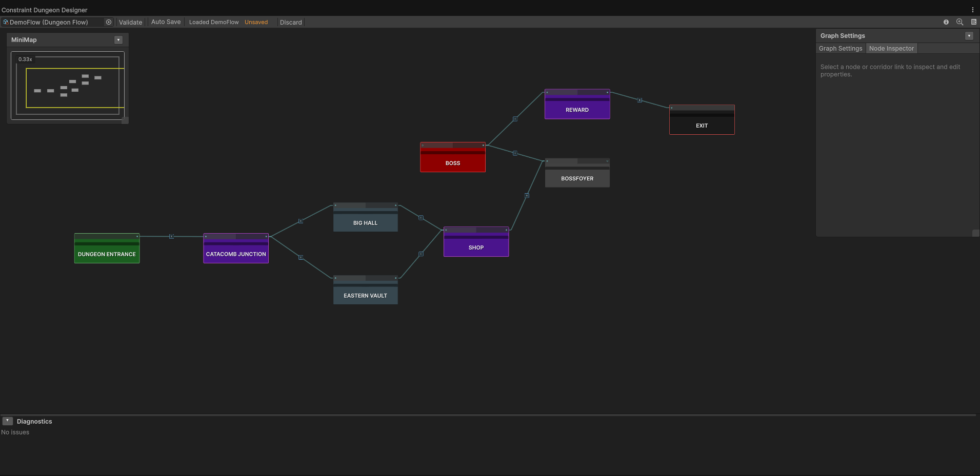
Task: Select the EASTERN VAULT node
Action: pos(366,290)
